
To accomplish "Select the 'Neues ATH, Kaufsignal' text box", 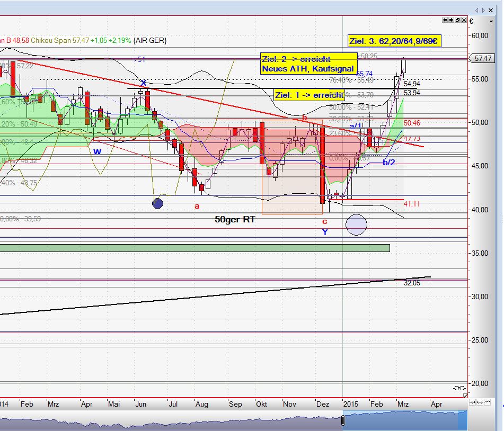I will (308, 69).
